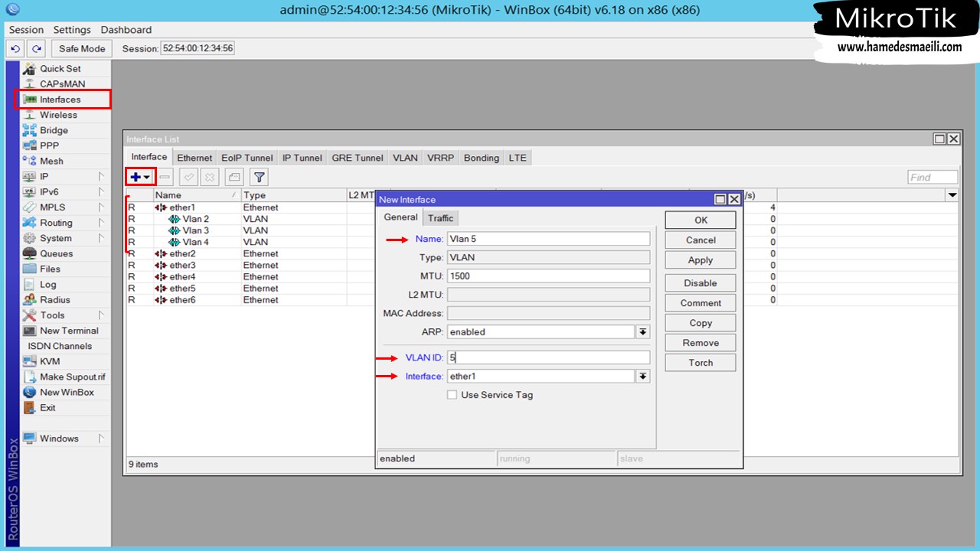This screenshot has height=551, width=980.
Task: Click the Copy button
Action: [701, 323]
